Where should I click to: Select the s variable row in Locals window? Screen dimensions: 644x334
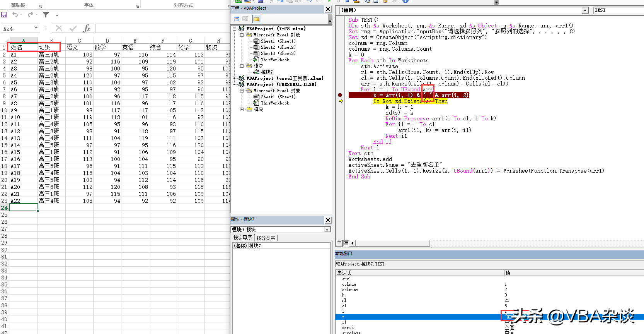click(489, 317)
